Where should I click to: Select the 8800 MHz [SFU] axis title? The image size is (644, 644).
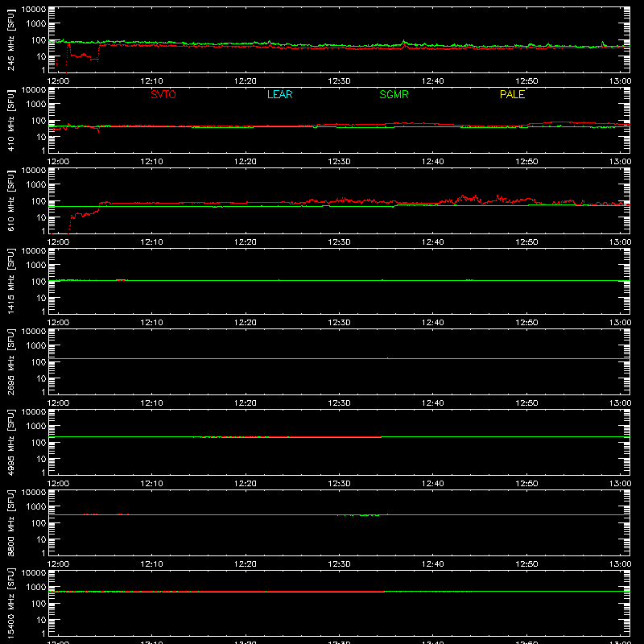(x=11, y=522)
